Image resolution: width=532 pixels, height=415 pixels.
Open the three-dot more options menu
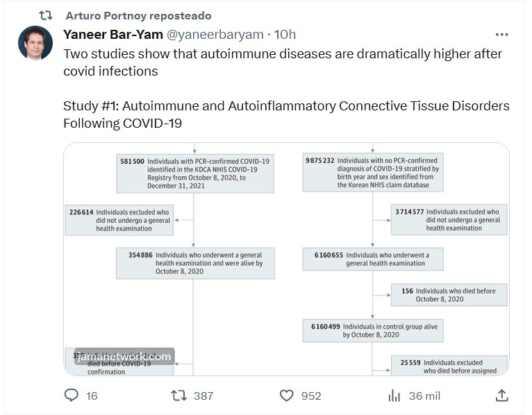tap(501, 35)
